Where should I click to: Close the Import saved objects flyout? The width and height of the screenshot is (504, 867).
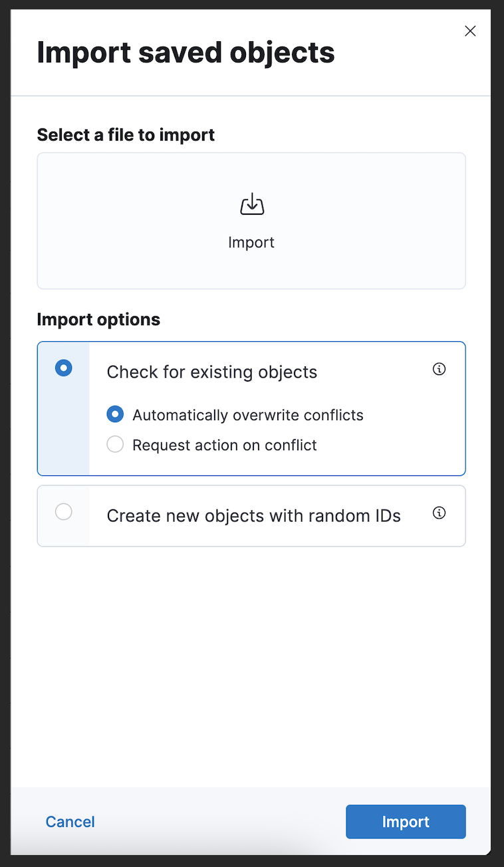pos(470,31)
